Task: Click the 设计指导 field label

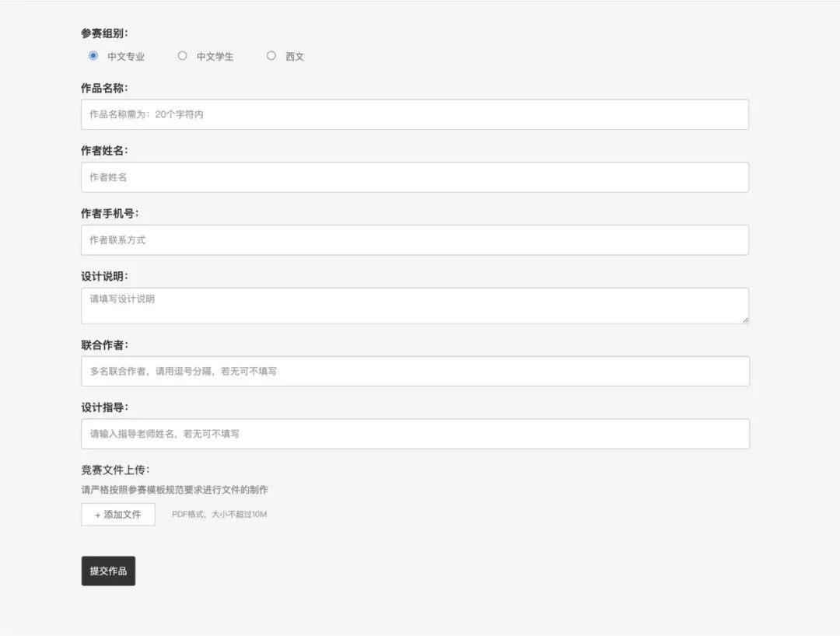Action: 105,407
